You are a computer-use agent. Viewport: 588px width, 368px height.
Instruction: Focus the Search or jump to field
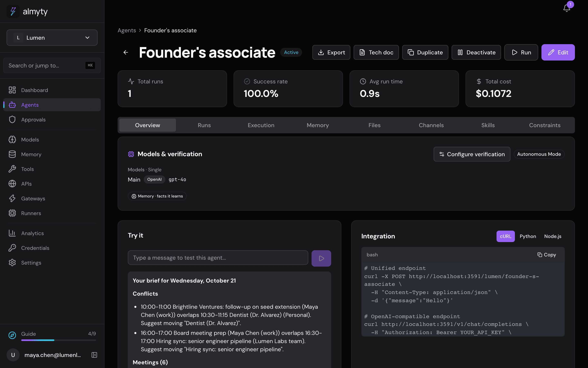52,65
